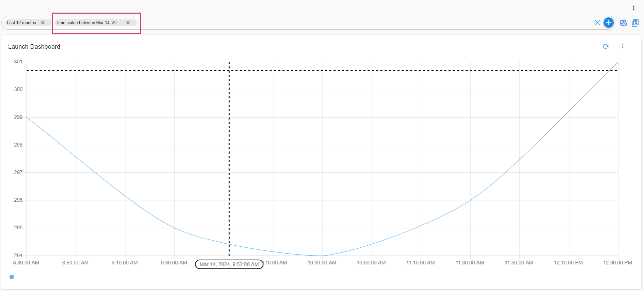Open the top-right page kebab menu
Image resolution: width=644 pixels, height=291 pixels.
(633, 8)
